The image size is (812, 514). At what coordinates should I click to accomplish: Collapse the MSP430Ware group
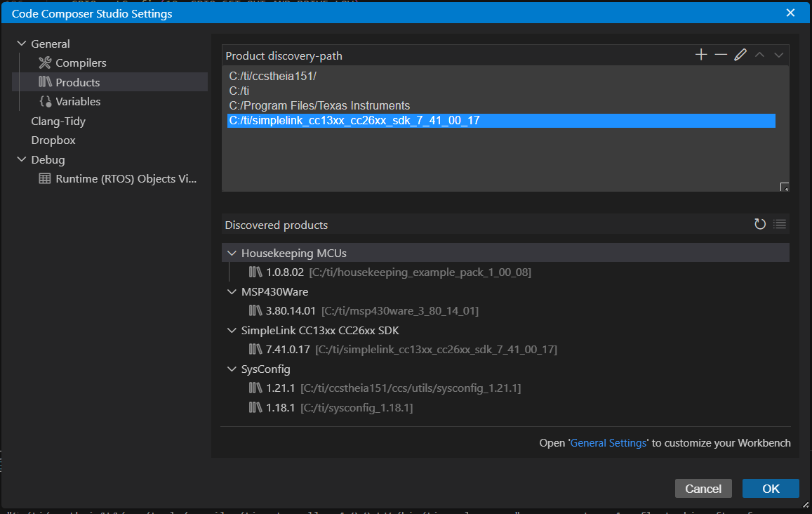pyautogui.click(x=232, y=291)
